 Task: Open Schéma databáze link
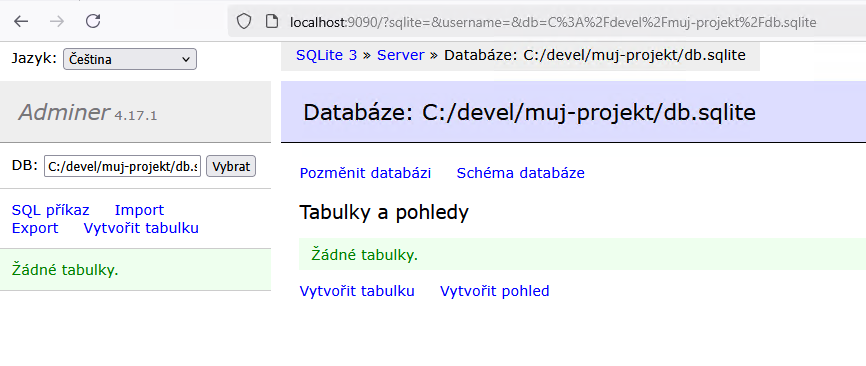coord(520,173)
